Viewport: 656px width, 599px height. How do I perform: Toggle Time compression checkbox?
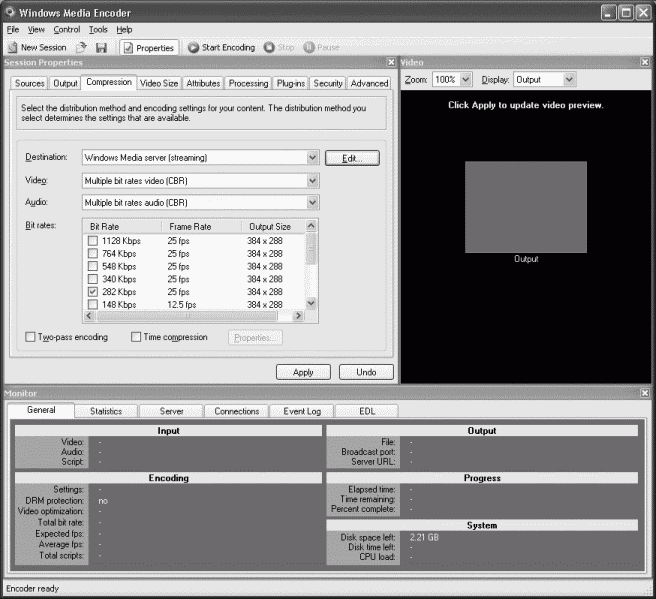coord(136,337)
